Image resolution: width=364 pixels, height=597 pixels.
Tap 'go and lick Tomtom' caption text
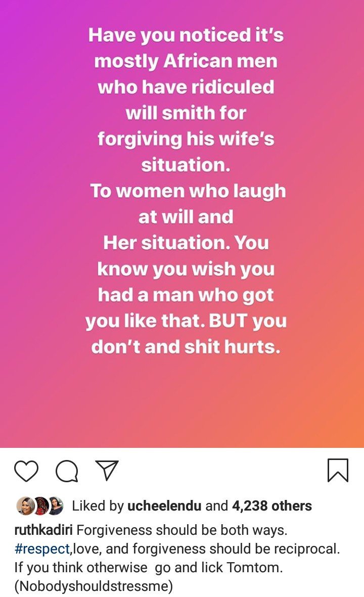[218, 567]
